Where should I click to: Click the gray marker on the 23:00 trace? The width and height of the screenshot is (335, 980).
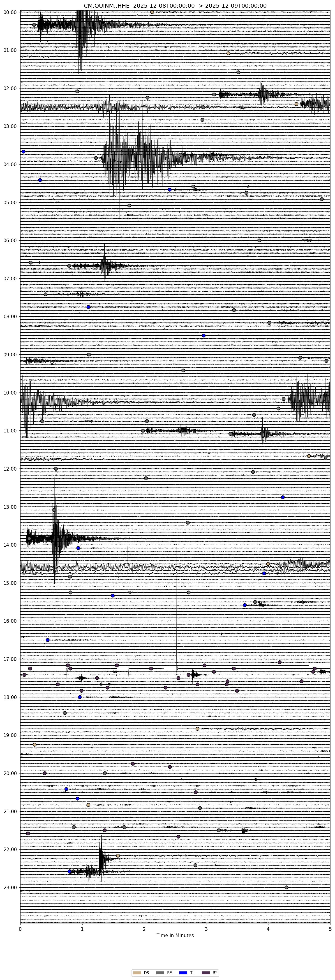click(286, 887)
